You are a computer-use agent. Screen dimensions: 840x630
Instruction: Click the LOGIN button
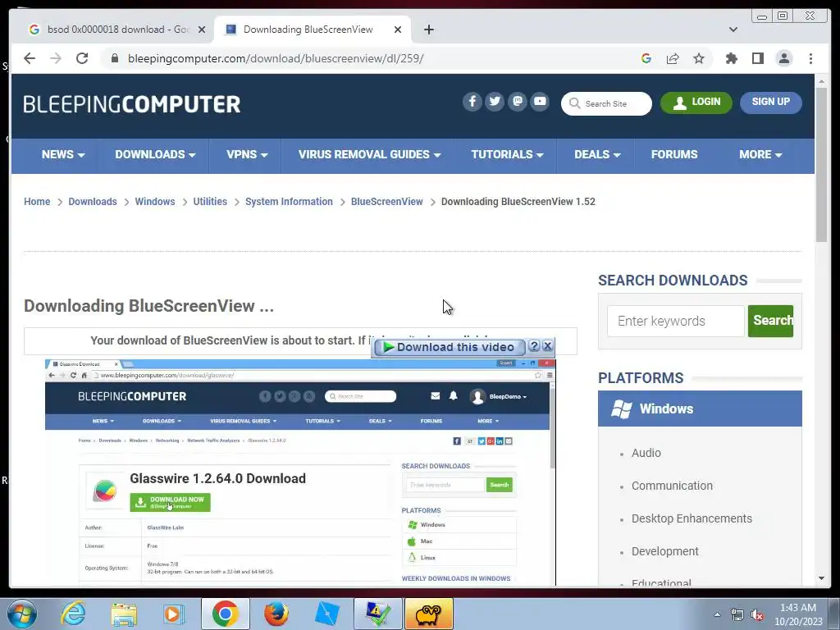(x=696, y=102)
